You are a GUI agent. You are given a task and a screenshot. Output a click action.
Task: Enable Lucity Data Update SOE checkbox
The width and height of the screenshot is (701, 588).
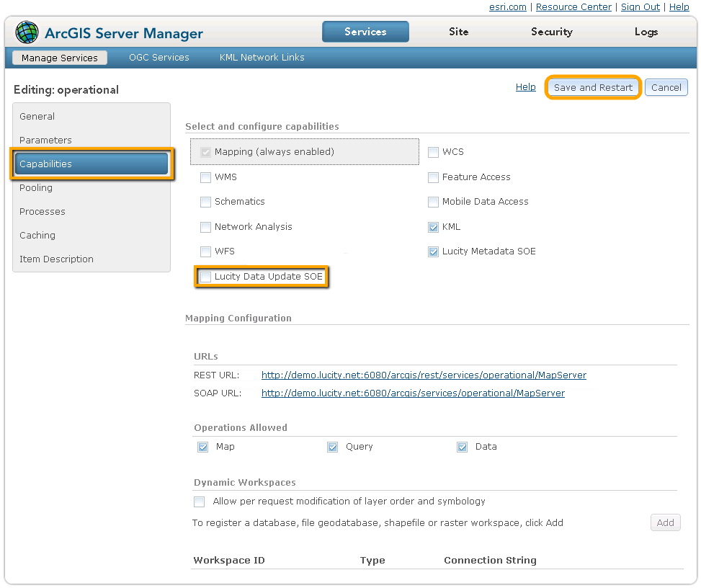[x=205, y=277]
